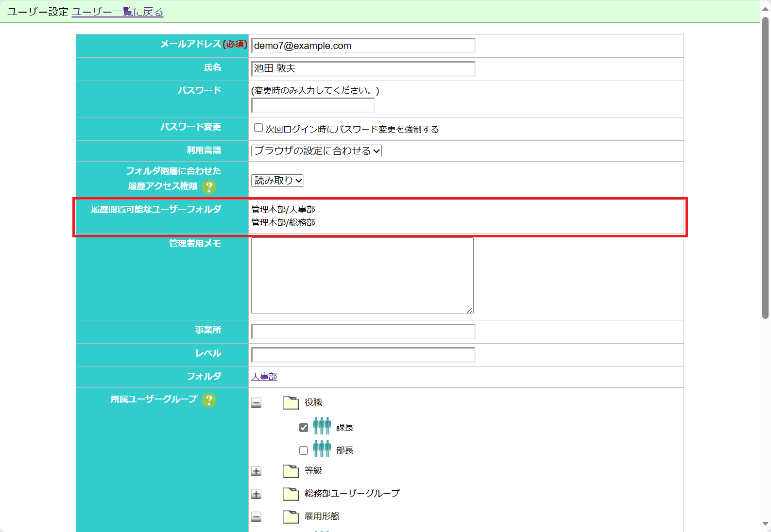
Task: Open help for 履歴アクセス権限
Action: point(209,187)
